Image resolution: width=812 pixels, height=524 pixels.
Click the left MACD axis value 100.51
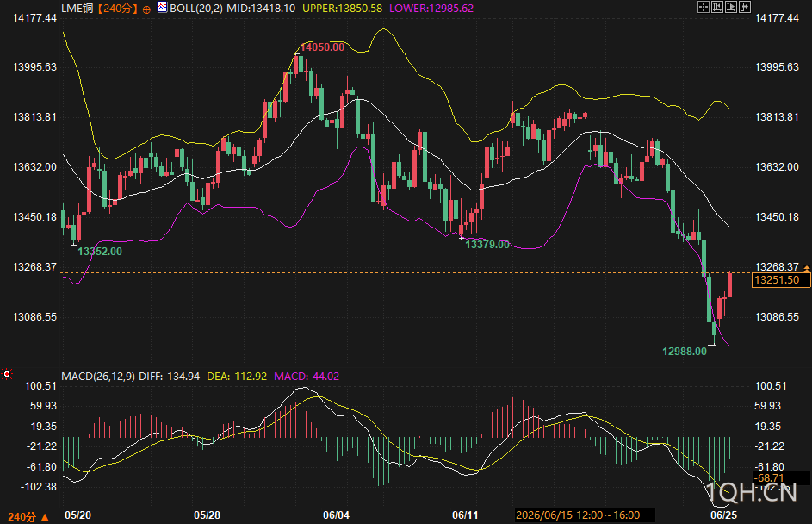[x=41, y=385]
